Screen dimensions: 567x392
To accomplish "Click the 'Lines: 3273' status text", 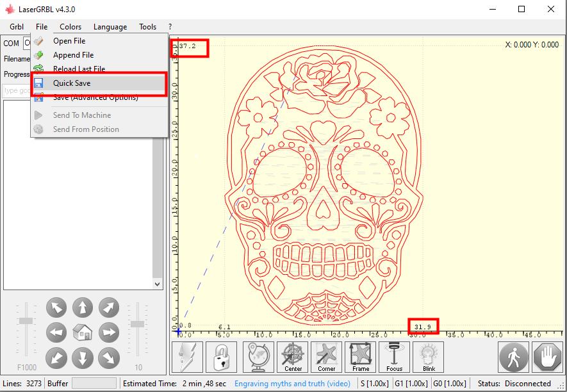I will (22, 383).
